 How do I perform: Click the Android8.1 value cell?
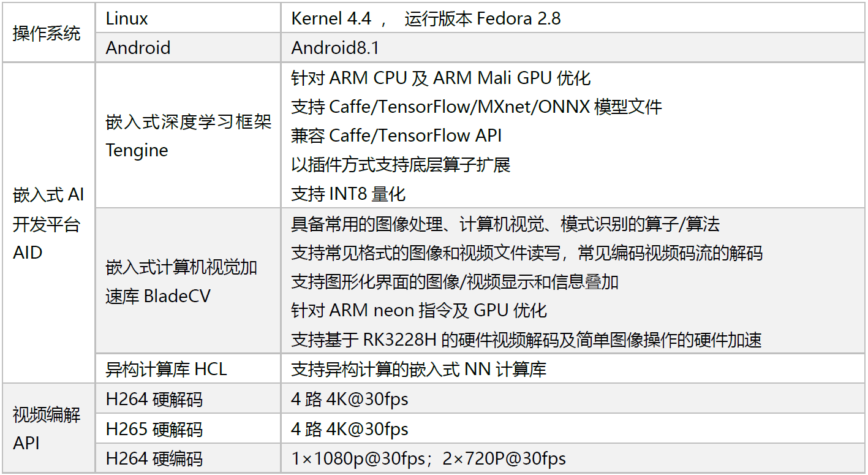(573, 48)
